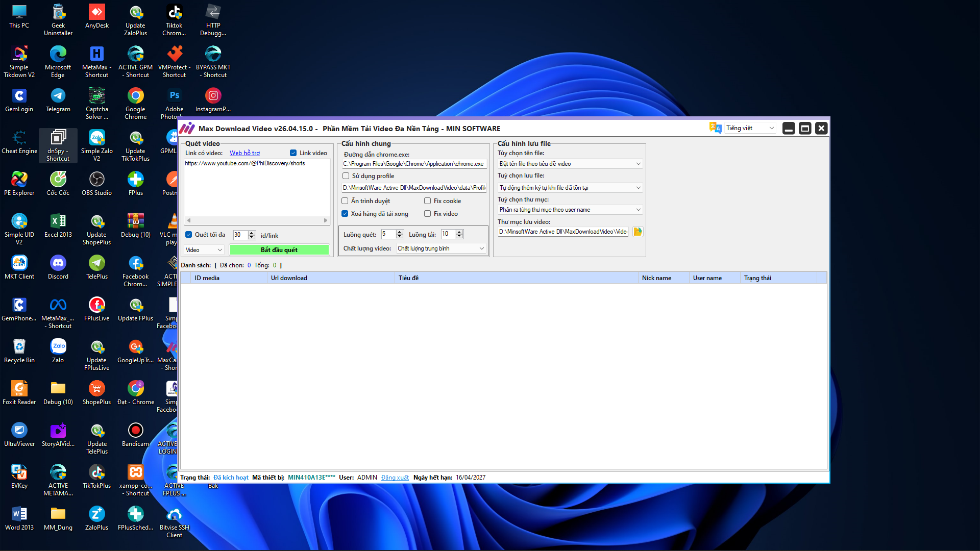Open the Discord desktop icon
The width and height of the screenshot is (980, 551).
tap(58, 268)
